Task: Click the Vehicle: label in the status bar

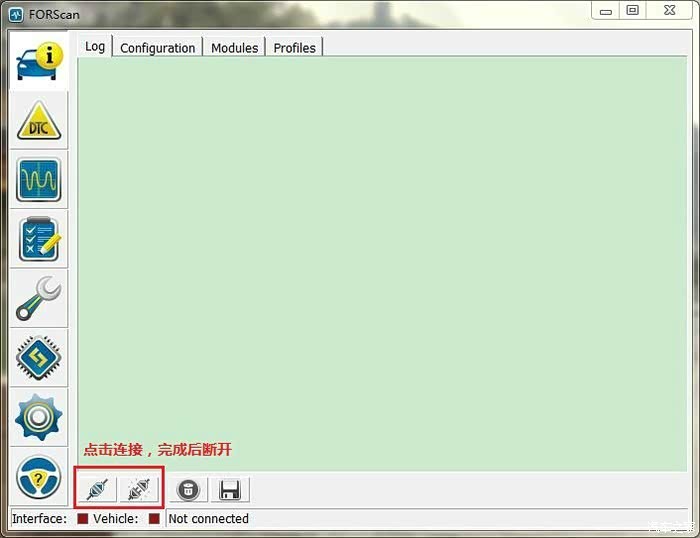Action: pyautogui.click(x=116, y=519)
